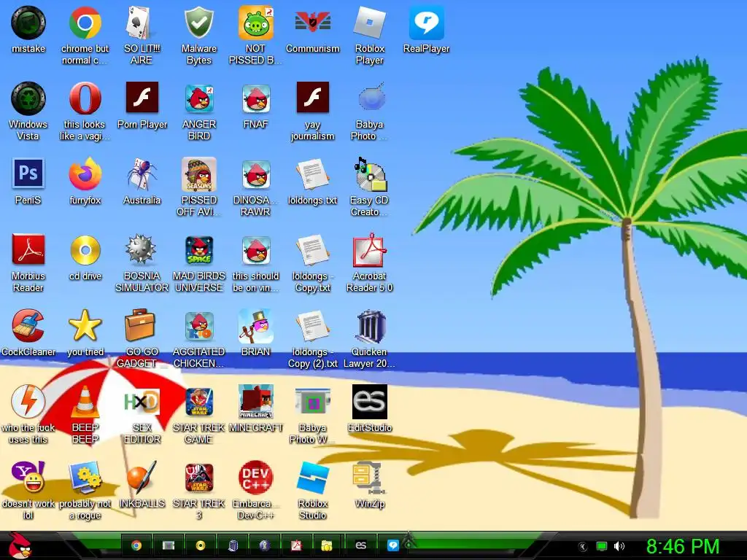Screen dimensions: 747x560
Task: Switch to EditStudio 'es' taskbar button
Action: point(360,545)
